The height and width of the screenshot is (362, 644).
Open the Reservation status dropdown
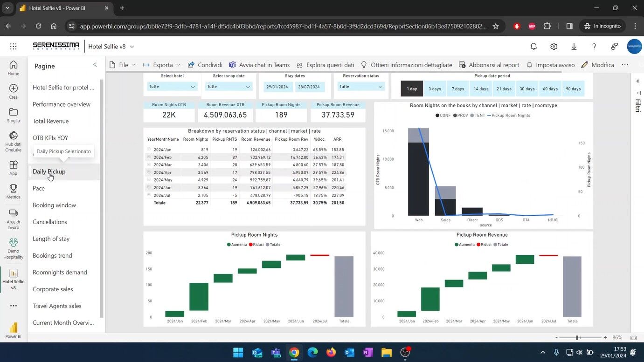[x=361, y=87]
